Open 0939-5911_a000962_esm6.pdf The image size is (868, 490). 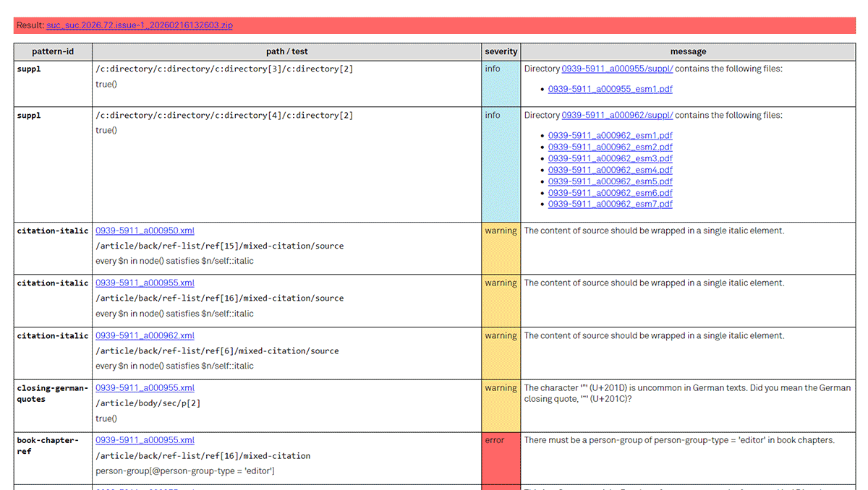610,193
